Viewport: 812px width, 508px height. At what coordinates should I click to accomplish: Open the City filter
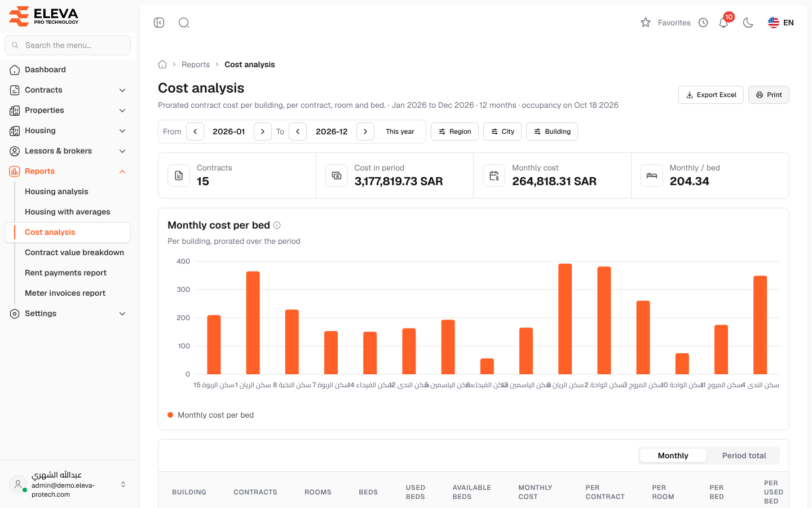click(502, 132)
